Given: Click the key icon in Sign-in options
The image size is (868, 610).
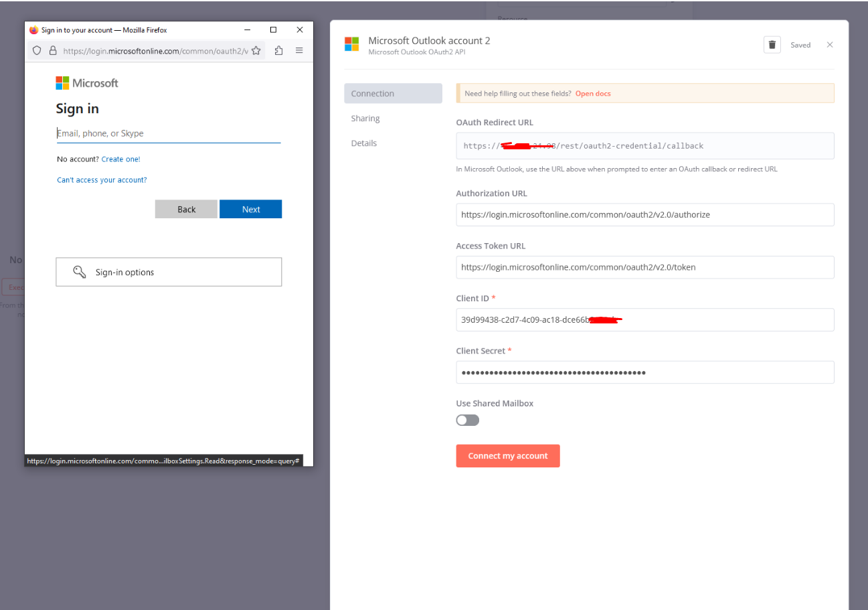Looking at the screenshot, I should point(80,272).
